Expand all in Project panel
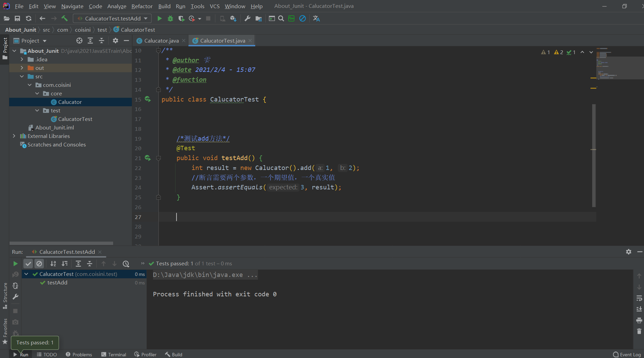Image resolution: width=644 pixels, height=358 pixels. [x=90, y=41]
